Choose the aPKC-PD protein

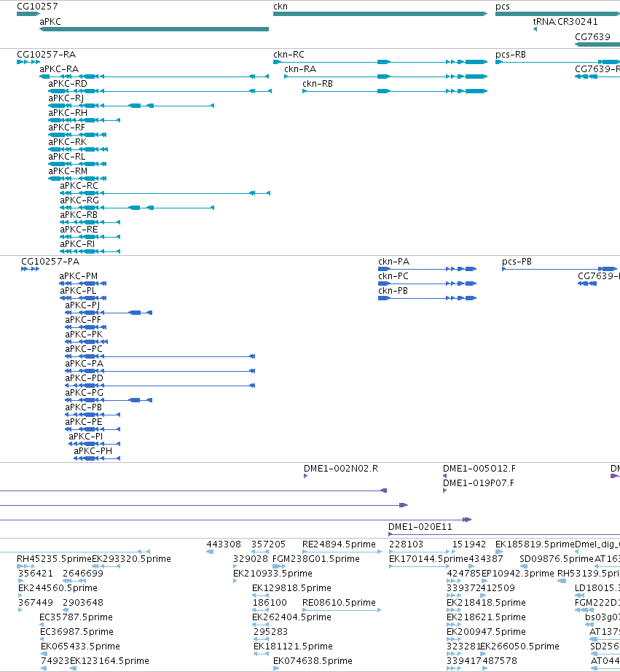tap(85, 378)
